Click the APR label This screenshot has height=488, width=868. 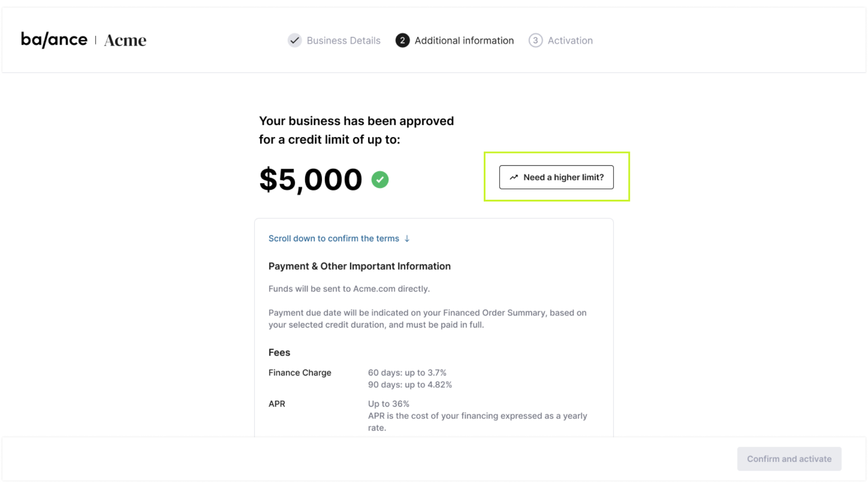click(277, 404)
